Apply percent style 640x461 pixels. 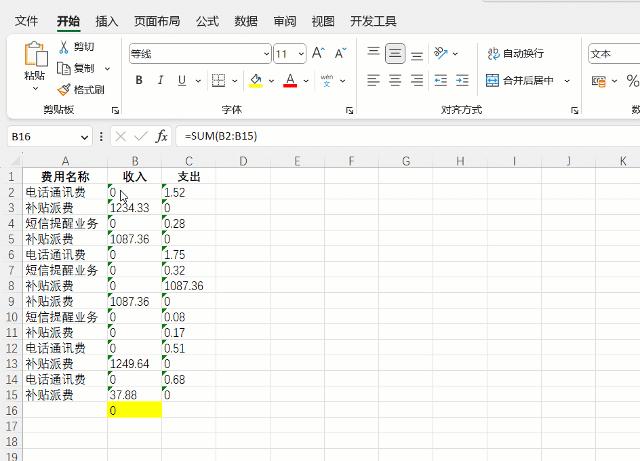pos(633,80)
